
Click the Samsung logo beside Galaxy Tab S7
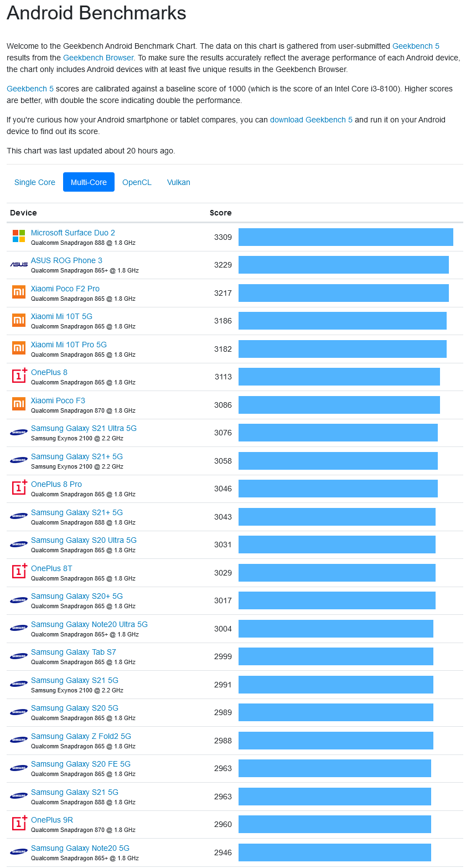pyautogui.click(x=19, y=656)
